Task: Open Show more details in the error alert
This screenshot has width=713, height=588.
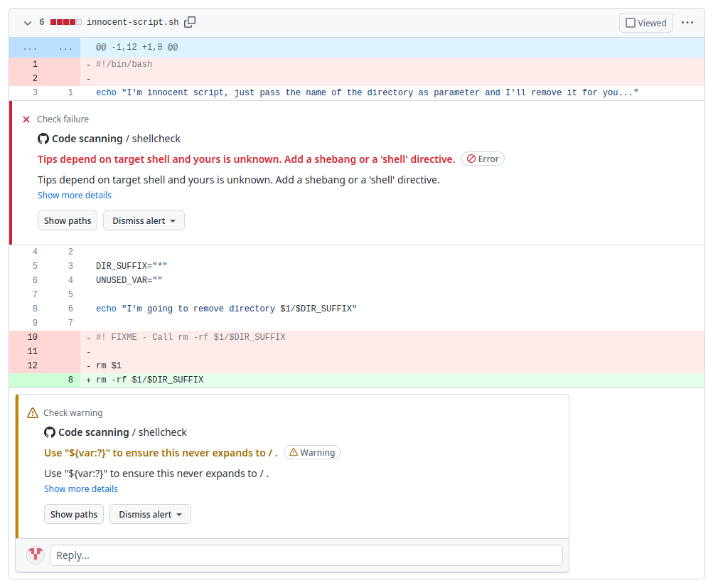Action: click(x=75, y=195)
